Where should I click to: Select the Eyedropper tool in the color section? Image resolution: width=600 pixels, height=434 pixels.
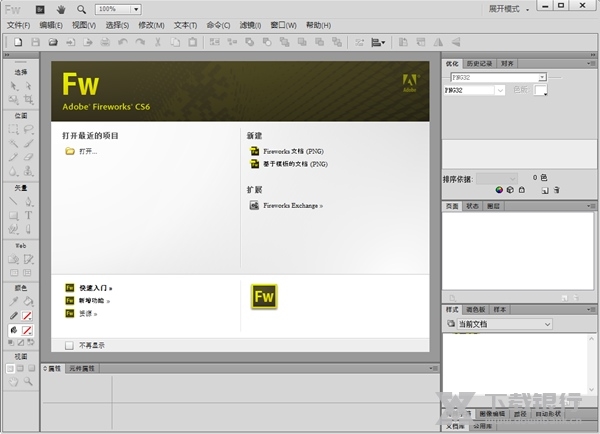coord(14,299)
